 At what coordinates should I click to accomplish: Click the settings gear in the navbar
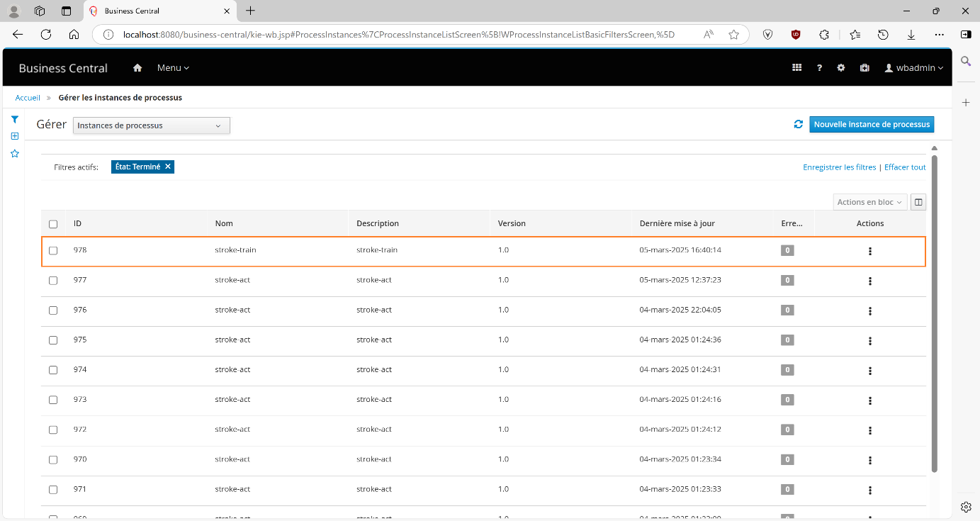841,67
